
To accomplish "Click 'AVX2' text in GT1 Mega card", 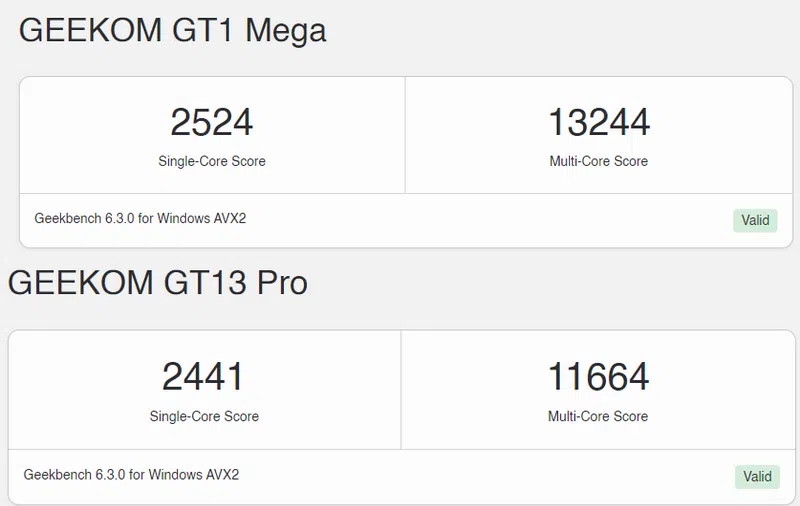I will (229, 218).
